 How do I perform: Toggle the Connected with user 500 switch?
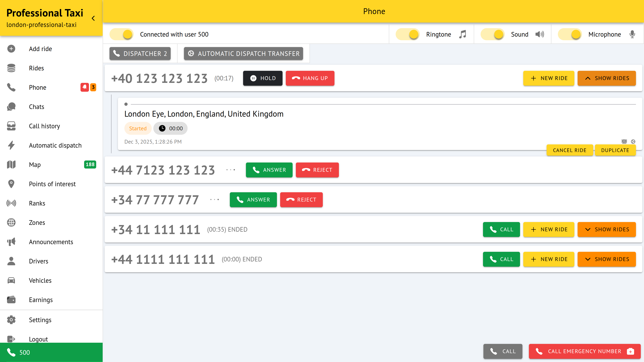point(122,34)
